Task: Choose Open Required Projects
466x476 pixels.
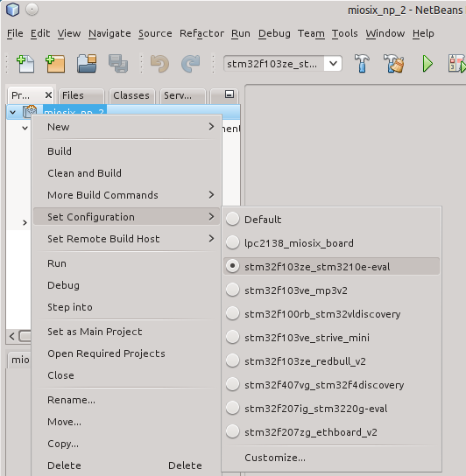Action: 126,353
